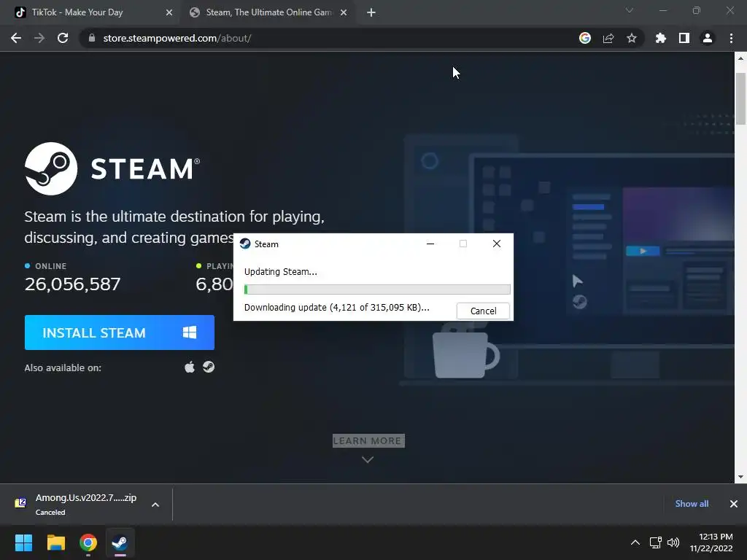Click the INSTALL STEAM button
The width and height of the screenshot is (747, 560).
pyautogui.click(x=120, y=332)
